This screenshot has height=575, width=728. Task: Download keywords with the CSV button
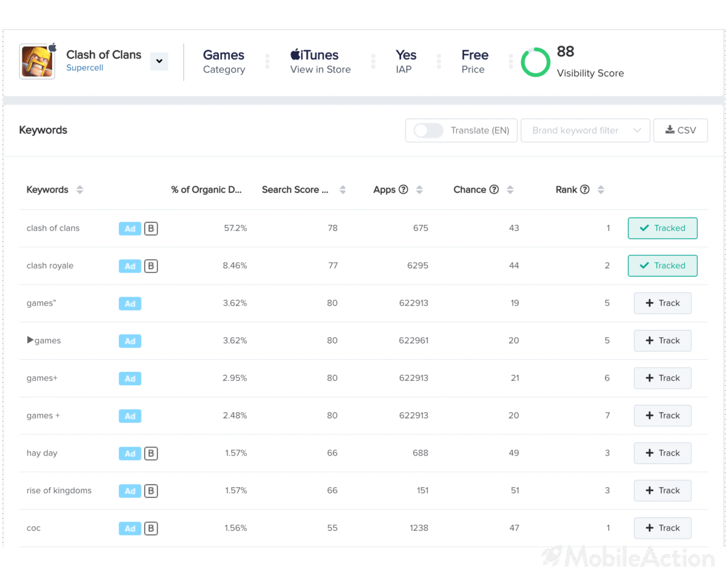(680, 130)
